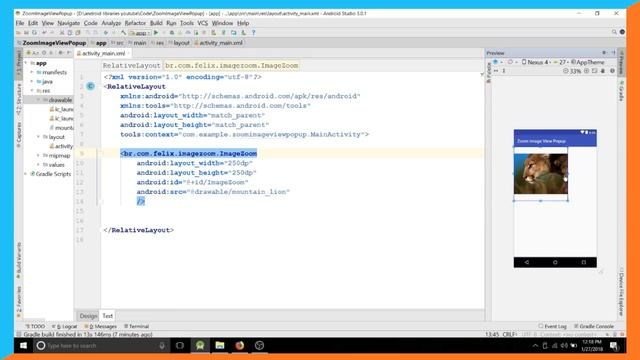Open Firefox from the taskbar
This screenshot has width=640, height=360.
click(240, 346)
